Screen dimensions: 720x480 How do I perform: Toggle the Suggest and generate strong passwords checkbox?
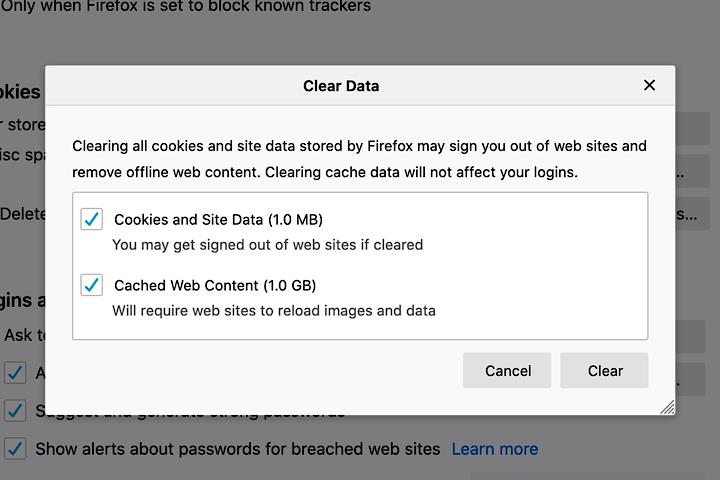point(15,410)
